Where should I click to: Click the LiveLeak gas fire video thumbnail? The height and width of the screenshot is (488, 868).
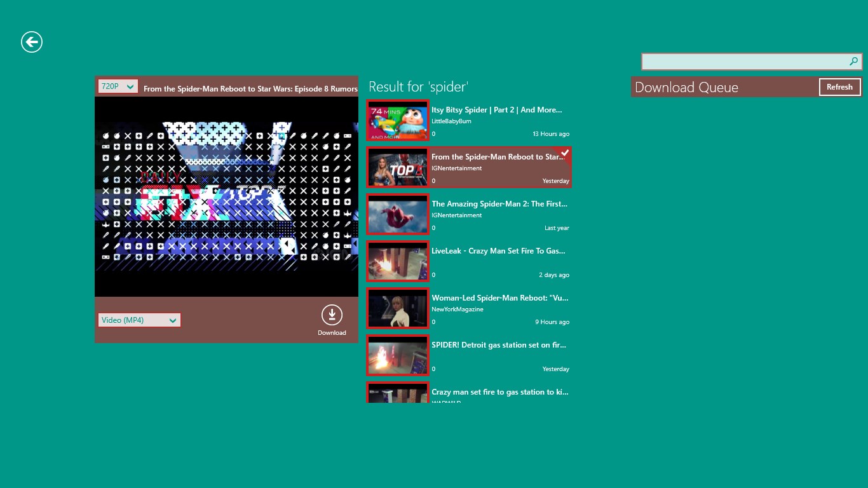397,261
